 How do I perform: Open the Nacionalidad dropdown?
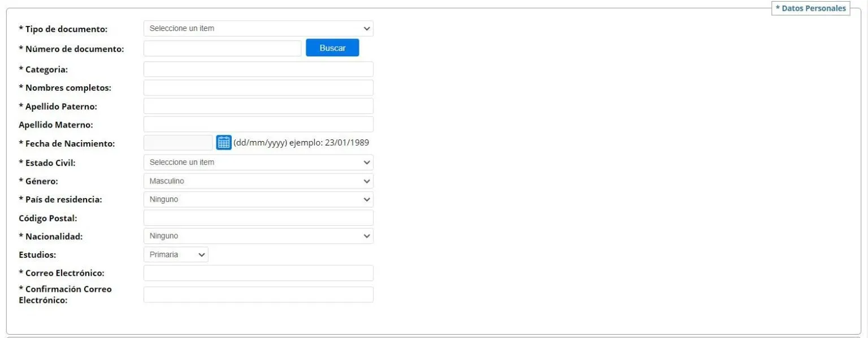coord(258,236)
